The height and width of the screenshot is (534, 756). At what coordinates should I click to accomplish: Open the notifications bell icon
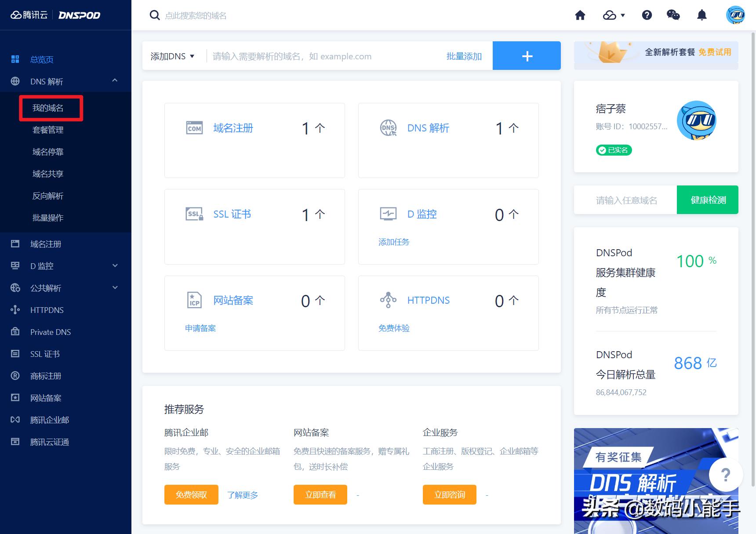tap(702, 15)
